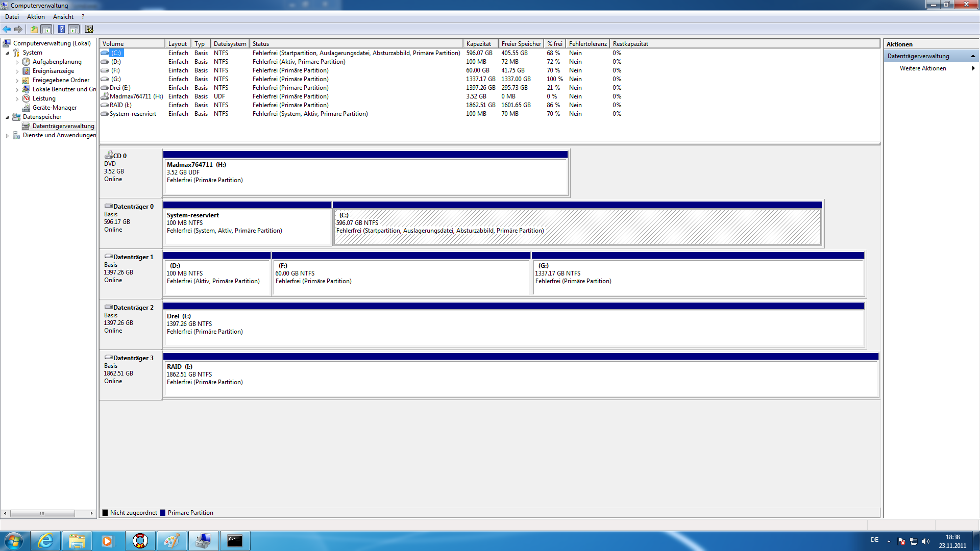Viewport: 980px width, 551px height.
Task: Collapse the Datenträgerverwaltung actions section arrow
Action: [x=973, y=56]
